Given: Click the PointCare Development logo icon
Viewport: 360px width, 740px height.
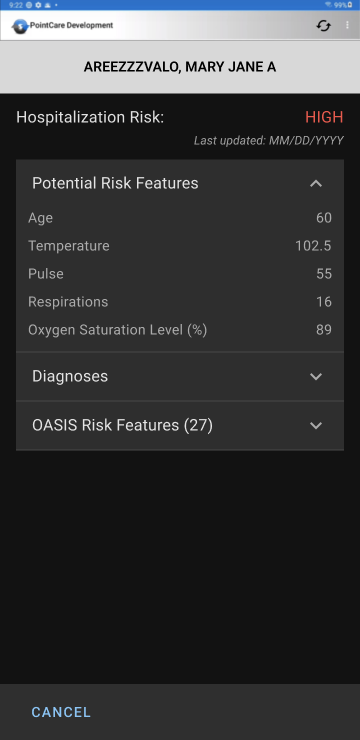Looking at the screenshot, I should pos(19,25).
